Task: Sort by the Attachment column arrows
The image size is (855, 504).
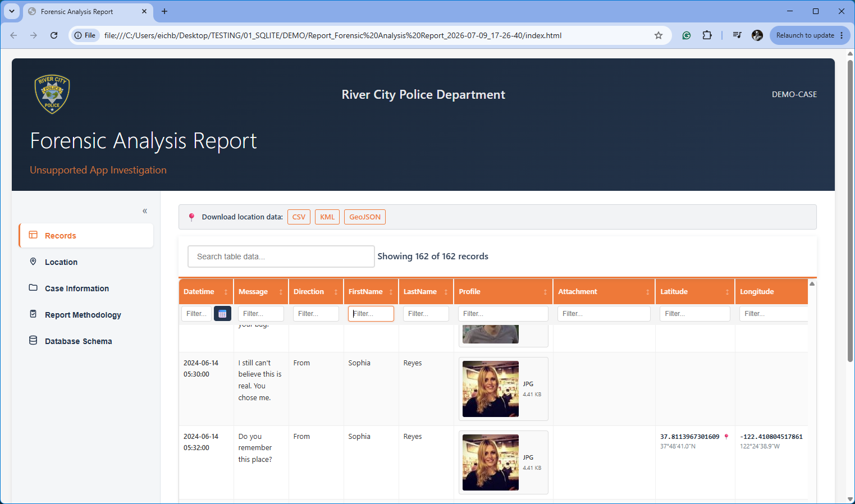Action: tap(647, 292)
